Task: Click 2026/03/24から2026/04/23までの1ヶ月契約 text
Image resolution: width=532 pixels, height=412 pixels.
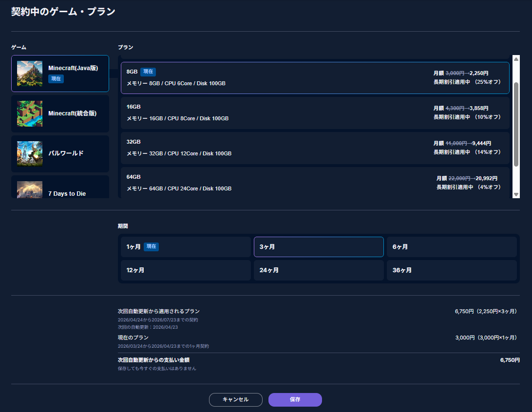Action: click(x=163, y=346)
